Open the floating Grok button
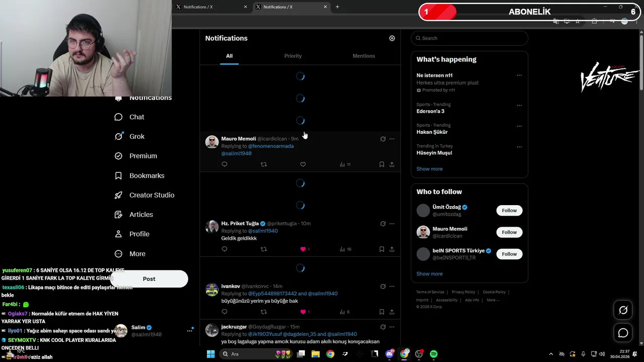Viewport: 644px width, 362px height. (623, 310)
